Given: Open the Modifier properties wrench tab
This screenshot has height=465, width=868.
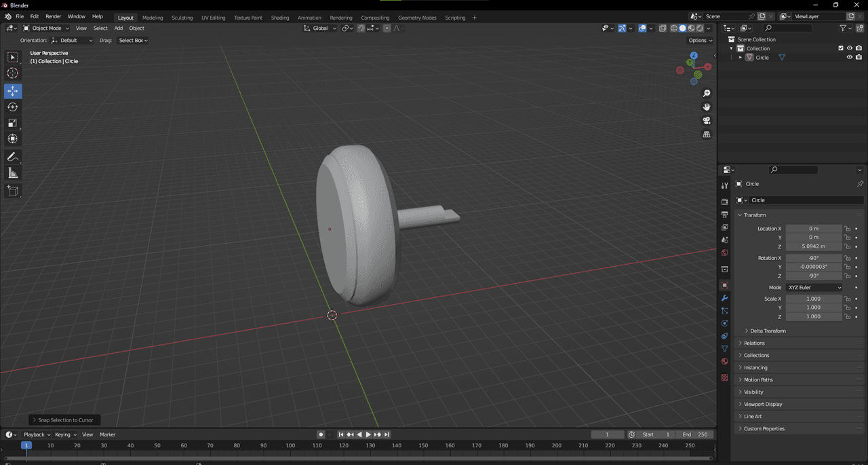Looking at the screenshot, I should [724, 298].
